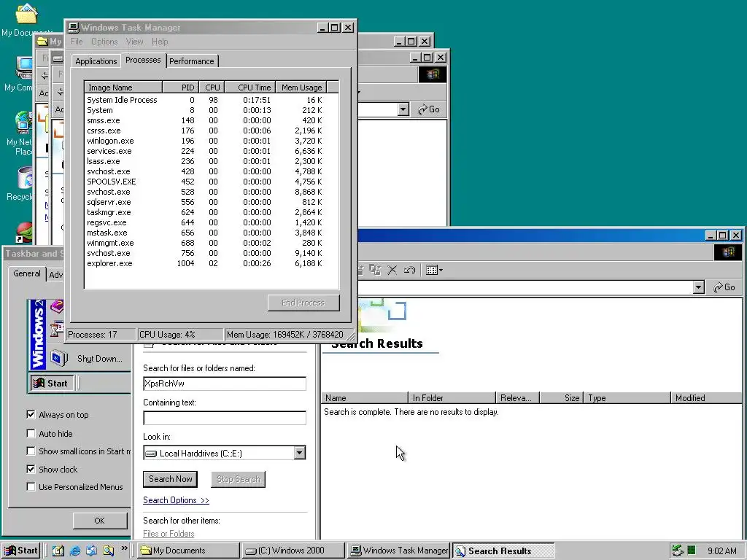Click the green CPU usage tray icon

(692, 551)
